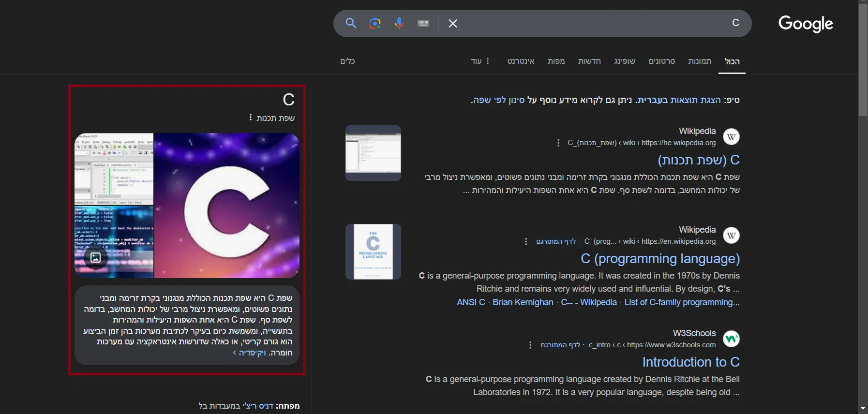
Task: Click the Hebrew Wikipedia favicon icon
Action: coord(731,137)
